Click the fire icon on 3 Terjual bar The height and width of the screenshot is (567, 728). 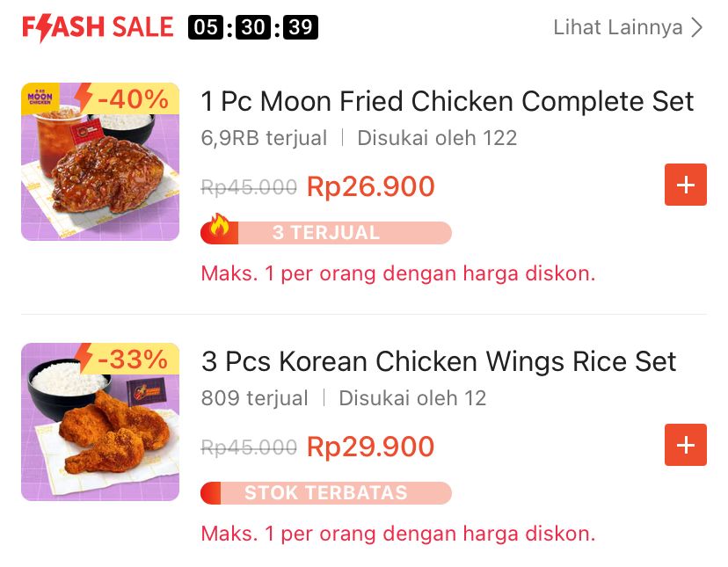pyautogui.click(x=217, y=229)
